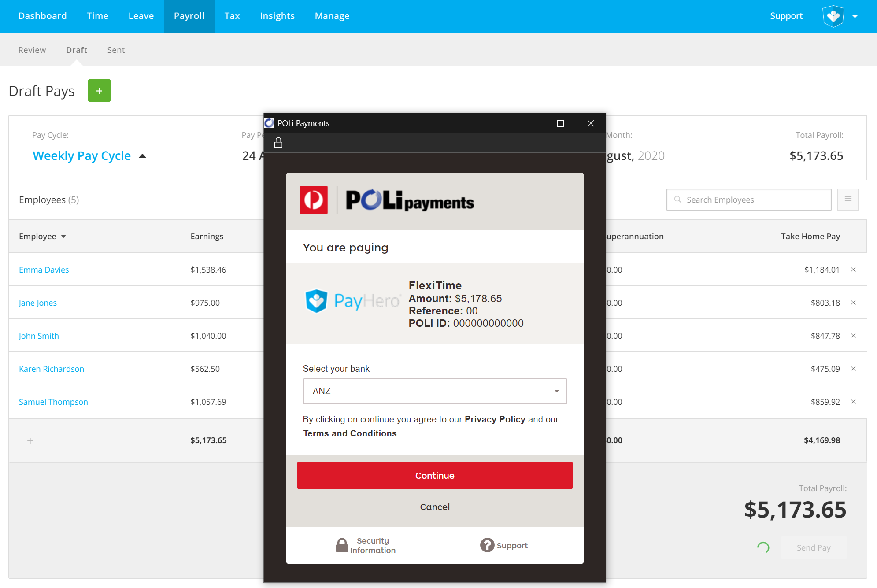The height and width of the screenshot is (588, 877).
Task: Click the Security Information lock icon
Action: (342, 545)
